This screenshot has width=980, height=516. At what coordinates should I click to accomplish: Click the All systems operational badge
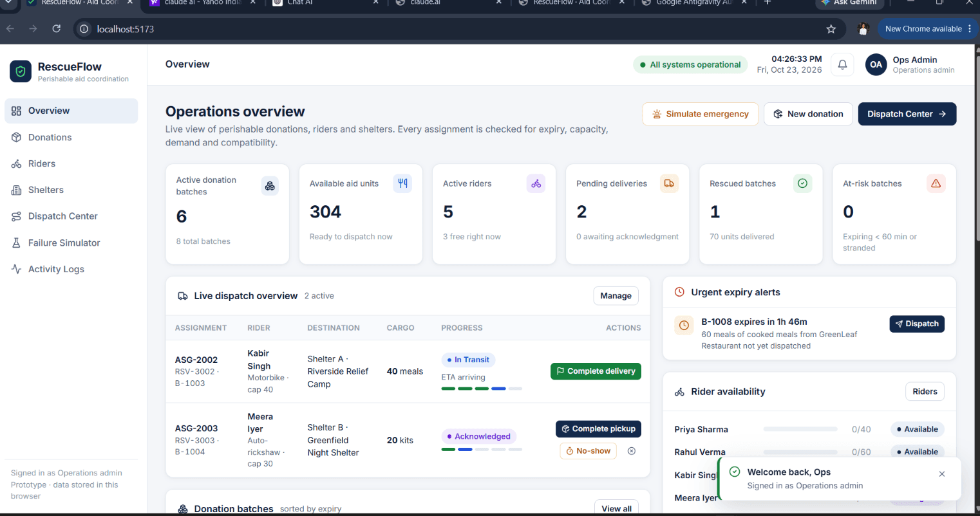click(x=690, y=64)
